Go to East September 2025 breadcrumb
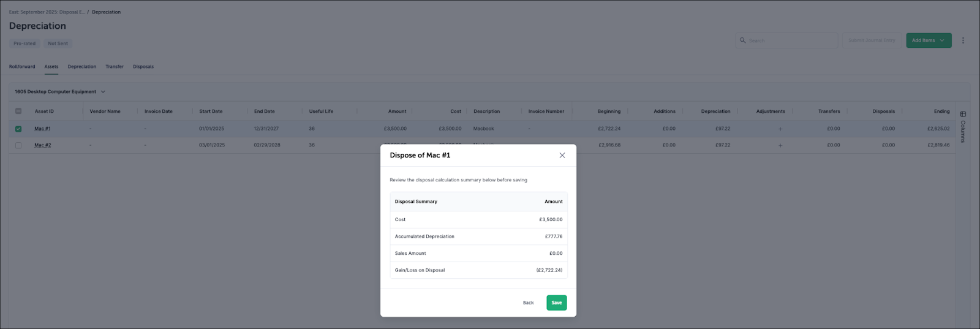The height and width of the screenshot is (329, 980). 47,12
